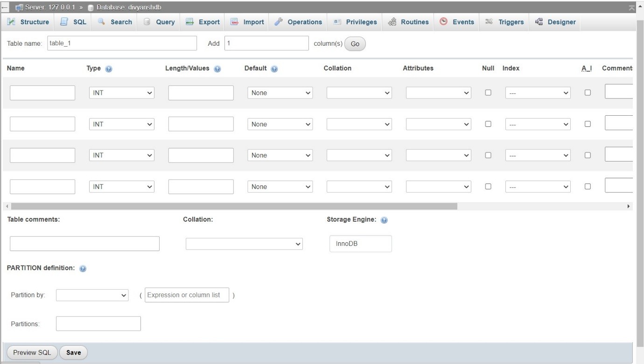
Task: Open the first row INT type dropdown
Action: [x=121, y=93]
